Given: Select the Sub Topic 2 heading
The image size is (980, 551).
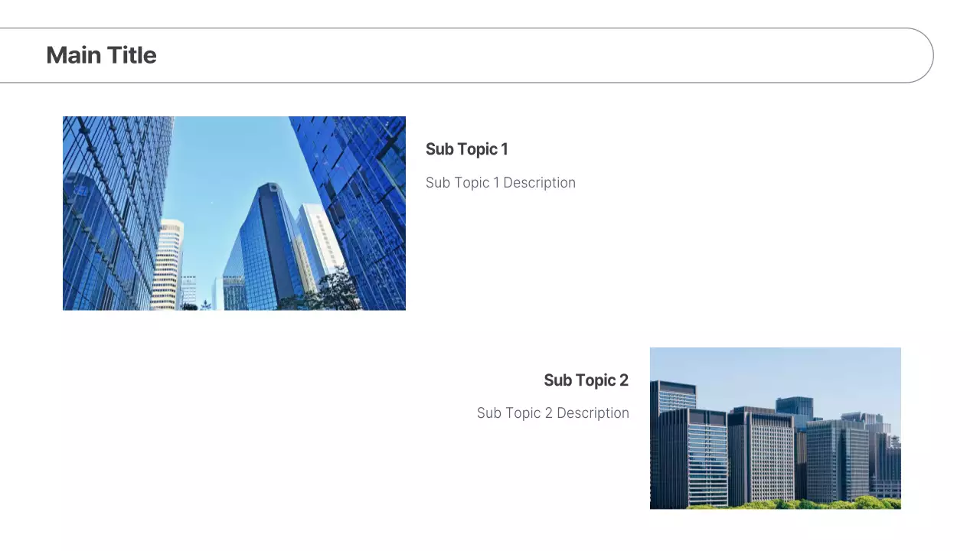Looking at the screenshot, I should coord(586,380).
